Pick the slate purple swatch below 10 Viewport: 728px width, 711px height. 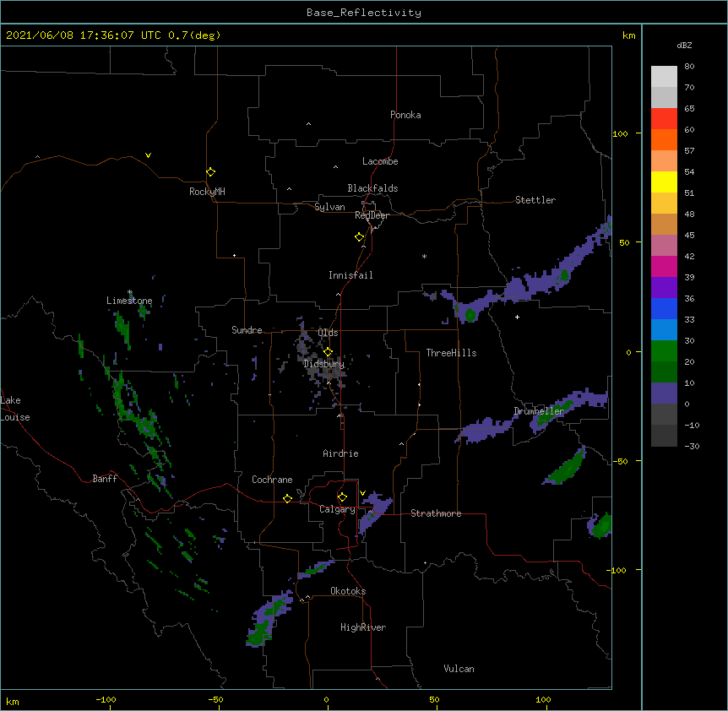664,393
